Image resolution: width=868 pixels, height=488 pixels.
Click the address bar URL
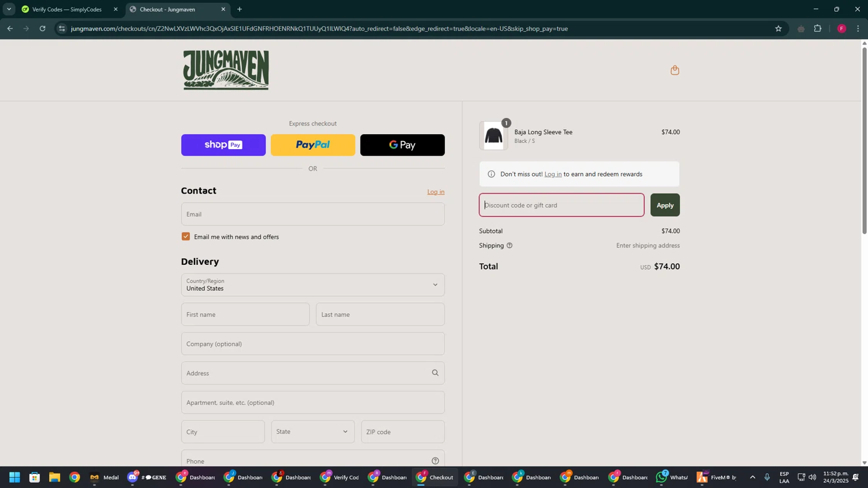click(x=319, y=28)
